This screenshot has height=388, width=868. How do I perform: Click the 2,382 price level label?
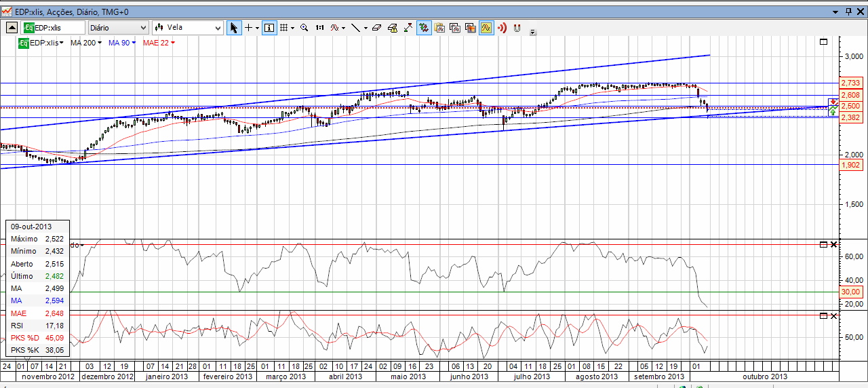(850, 117)
